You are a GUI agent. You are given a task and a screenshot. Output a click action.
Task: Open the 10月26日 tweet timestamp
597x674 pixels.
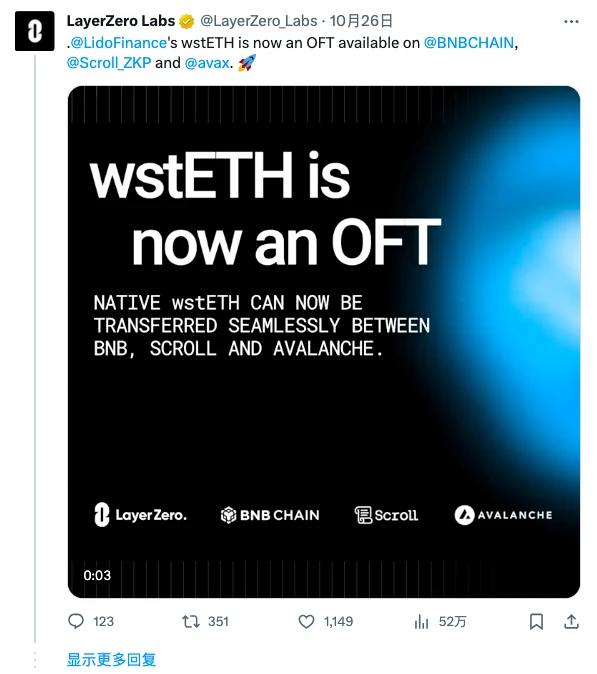(x=361, y=21)
